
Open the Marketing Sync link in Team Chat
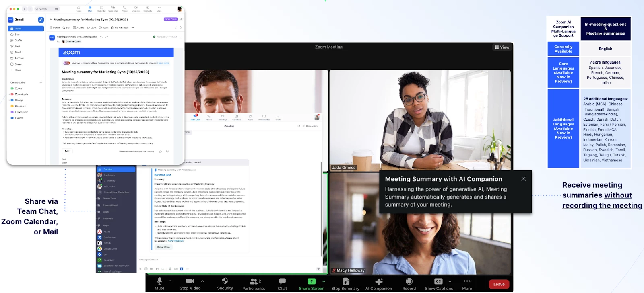(163, 175)
